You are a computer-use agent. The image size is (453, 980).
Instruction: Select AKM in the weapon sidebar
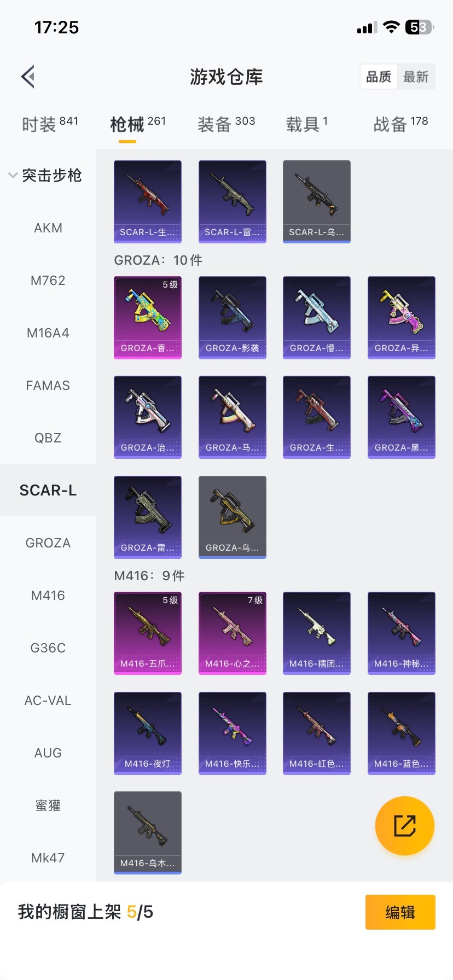click(48, 228)
